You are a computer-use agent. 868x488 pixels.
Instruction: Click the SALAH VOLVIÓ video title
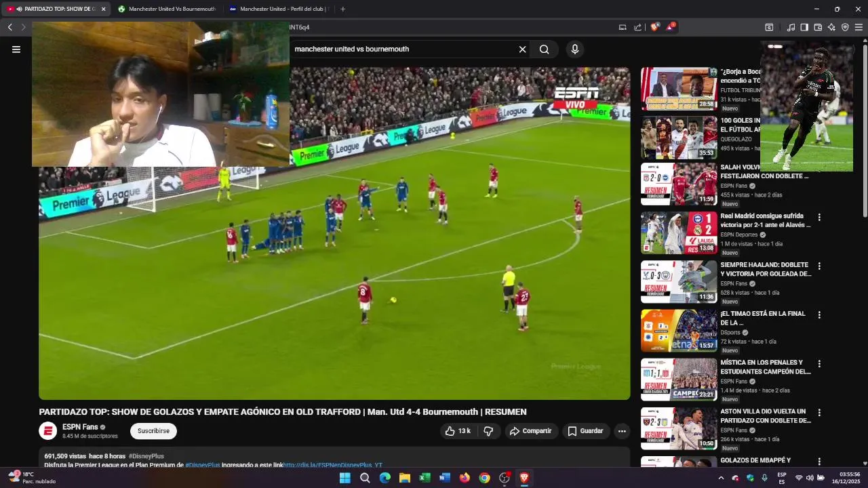tap(764, 171)
